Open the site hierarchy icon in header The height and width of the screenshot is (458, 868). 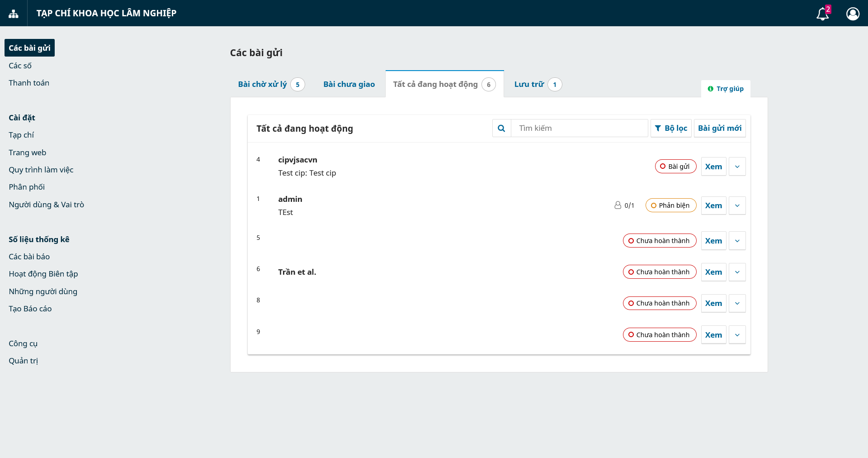click(14, 14)
